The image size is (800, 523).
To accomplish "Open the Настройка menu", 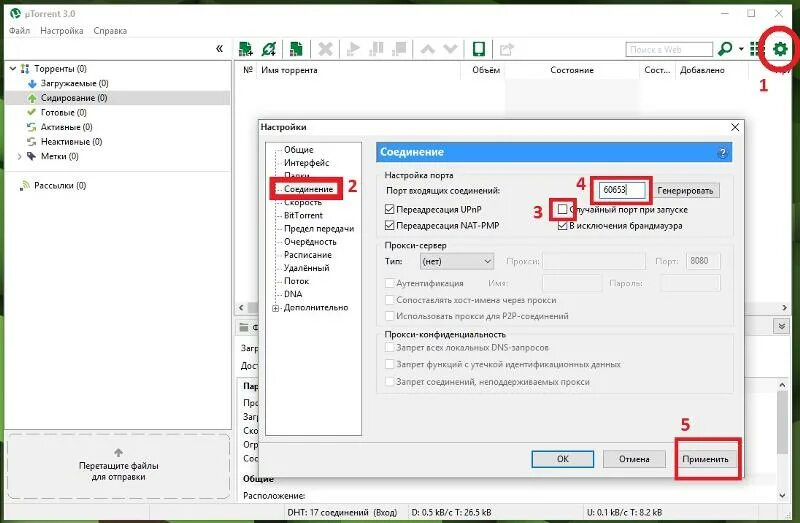I will pyautogui.click(x=62, y=31).
